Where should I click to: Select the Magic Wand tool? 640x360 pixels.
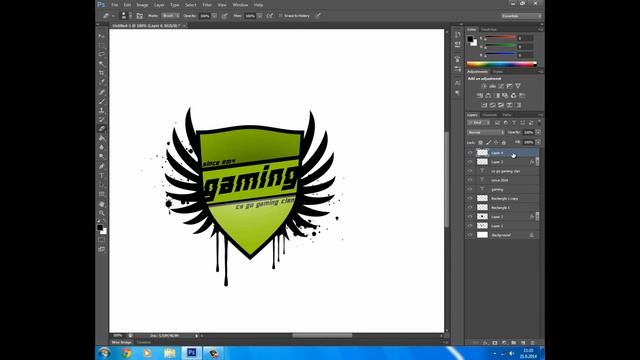101,64
